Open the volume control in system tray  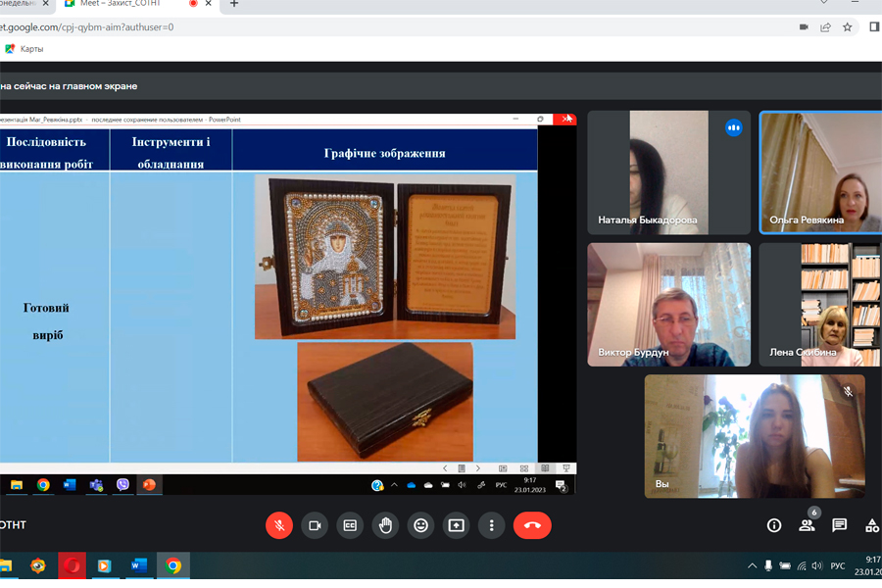(817, 566)
